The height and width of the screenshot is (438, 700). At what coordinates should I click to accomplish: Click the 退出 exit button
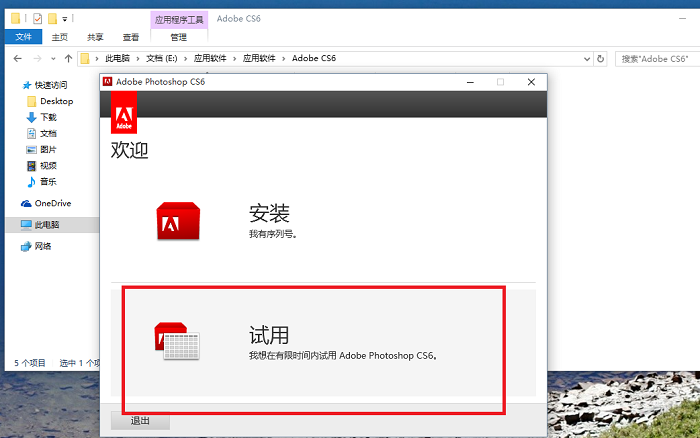[x=140, y=421]
